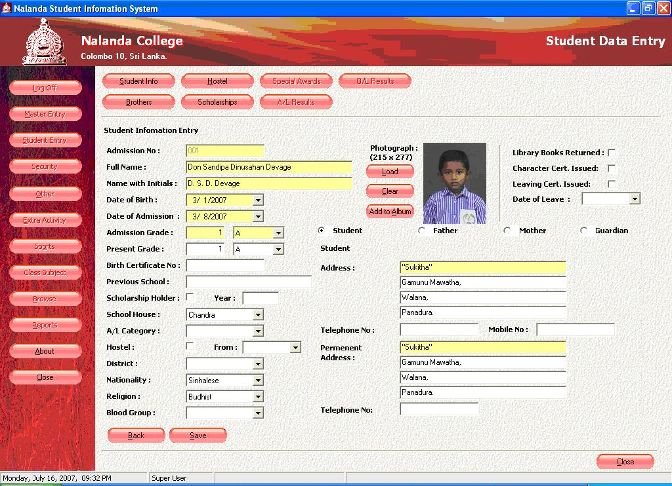Tick the Leaving Cert. Issued checkbox

612,184
